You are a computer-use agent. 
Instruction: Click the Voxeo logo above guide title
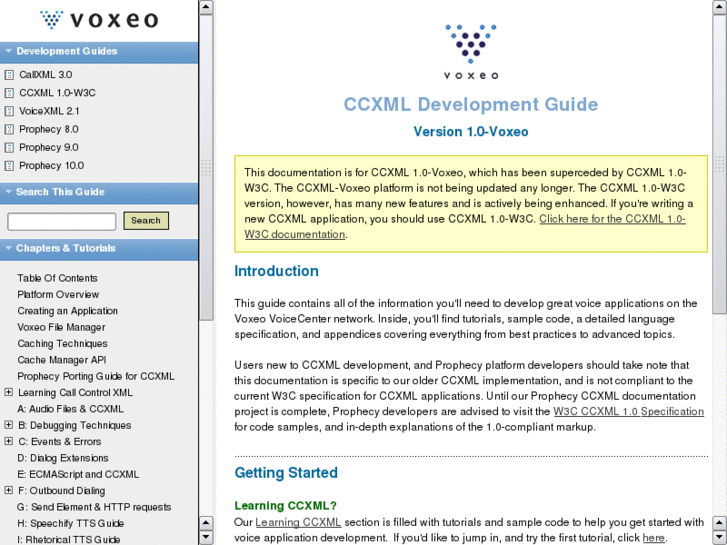click(471, 52)
